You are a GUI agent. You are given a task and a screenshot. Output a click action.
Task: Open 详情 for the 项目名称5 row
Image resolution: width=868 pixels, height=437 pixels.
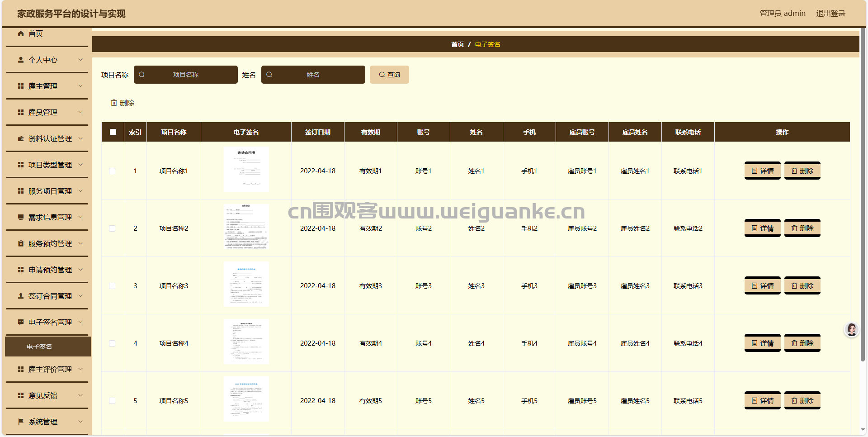763,401
